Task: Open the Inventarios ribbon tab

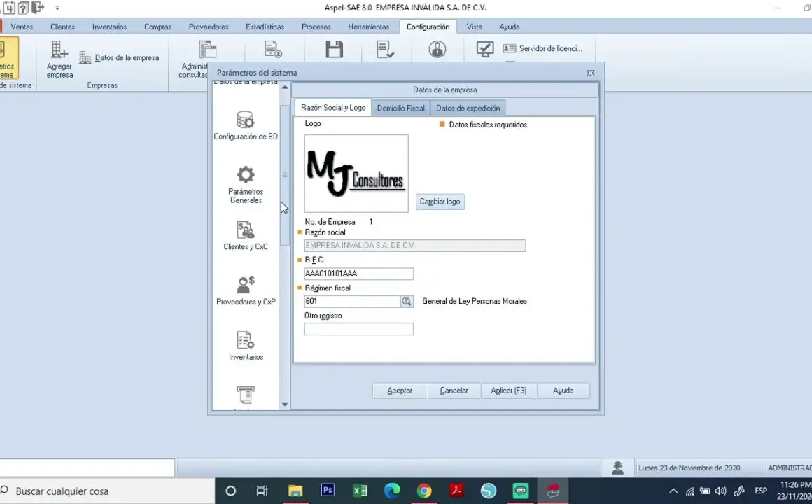Action: pos(109,27)
